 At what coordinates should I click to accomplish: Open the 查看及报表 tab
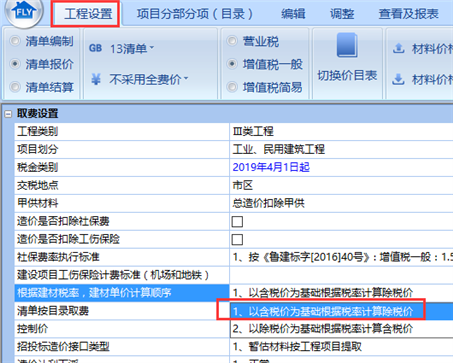click(408, 14)
